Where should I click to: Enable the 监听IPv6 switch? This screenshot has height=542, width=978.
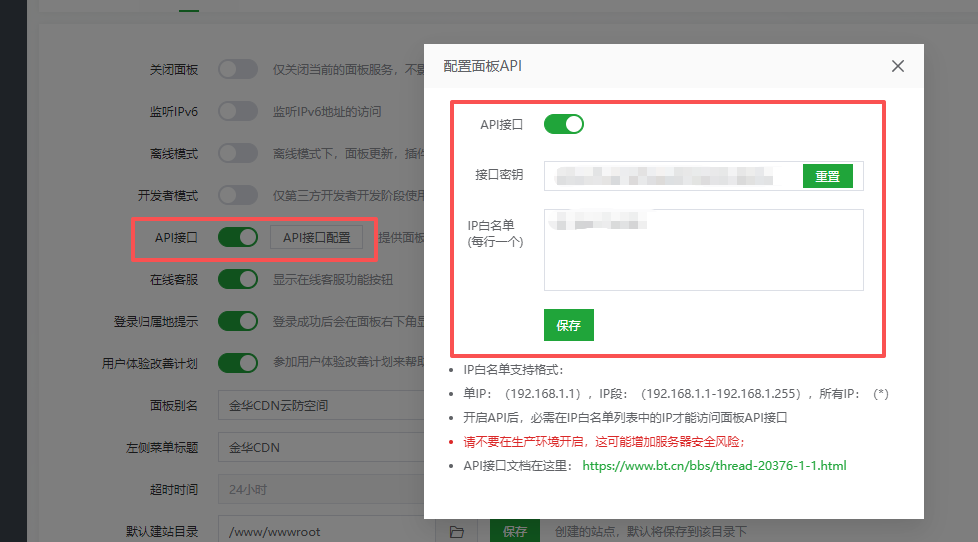[x=238, y=111]
